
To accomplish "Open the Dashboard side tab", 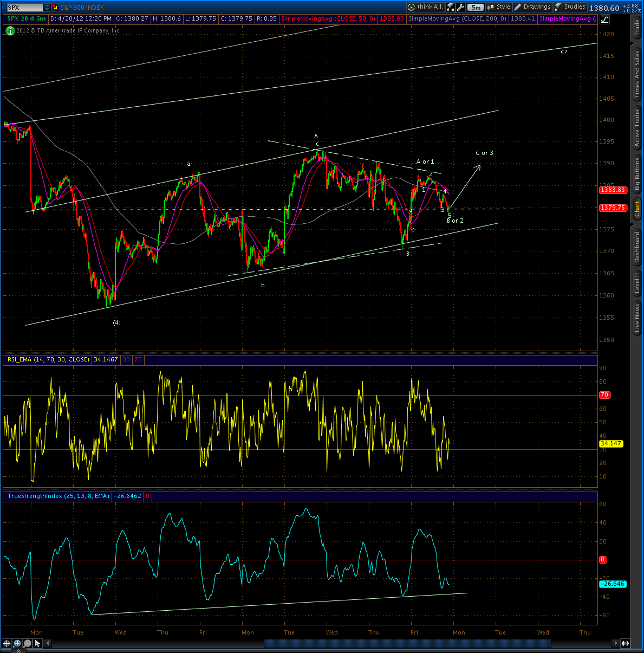I will (x=638, y=247).
